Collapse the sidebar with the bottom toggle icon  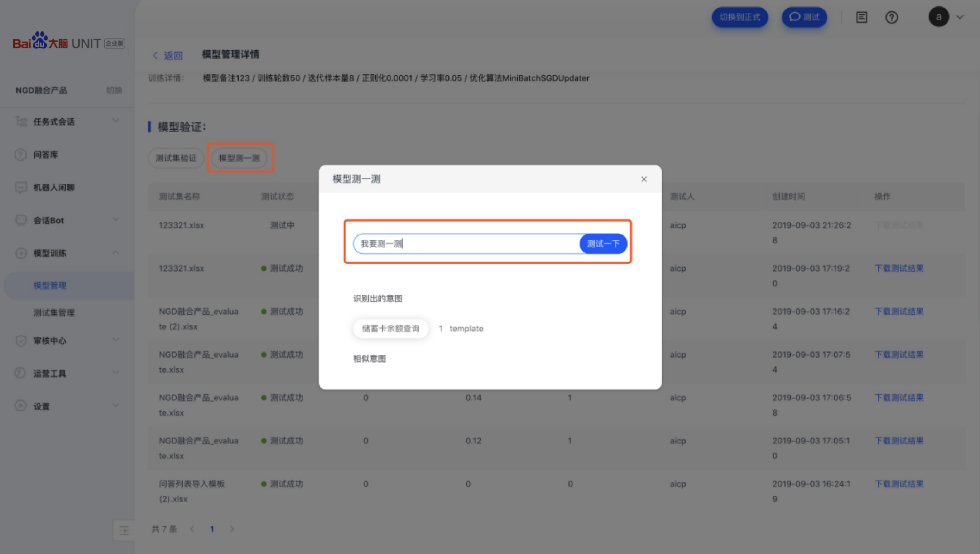click(124, 530)
